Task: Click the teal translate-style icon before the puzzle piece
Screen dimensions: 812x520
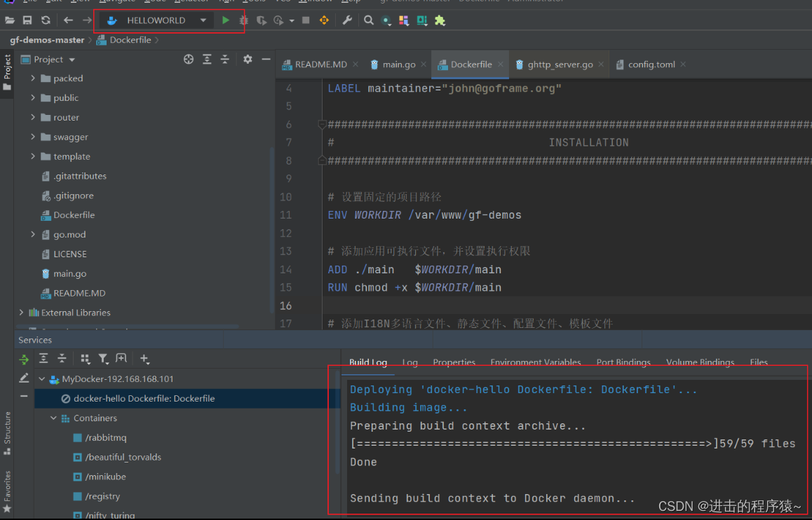Action: tap(422, 20)
